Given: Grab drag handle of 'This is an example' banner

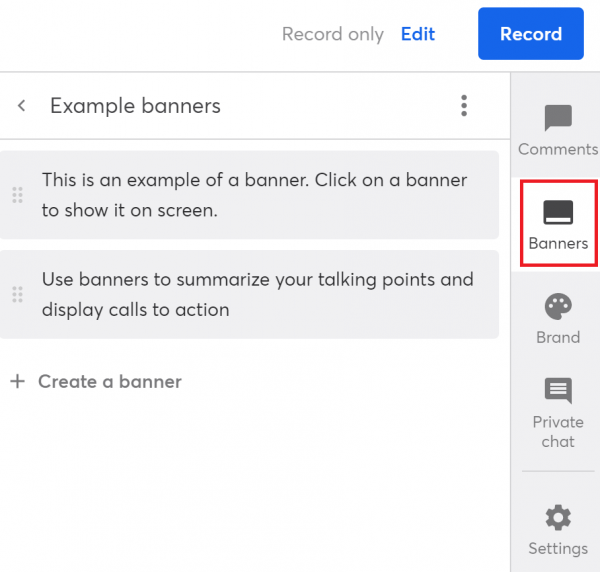Looking at the screenshot, I should click(17, 195).
